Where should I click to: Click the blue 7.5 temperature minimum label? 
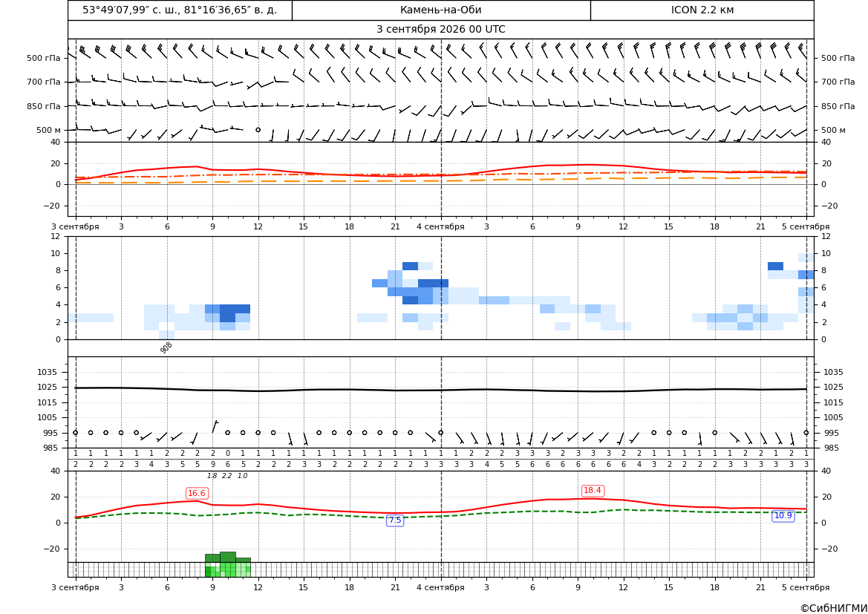[395, 520]
